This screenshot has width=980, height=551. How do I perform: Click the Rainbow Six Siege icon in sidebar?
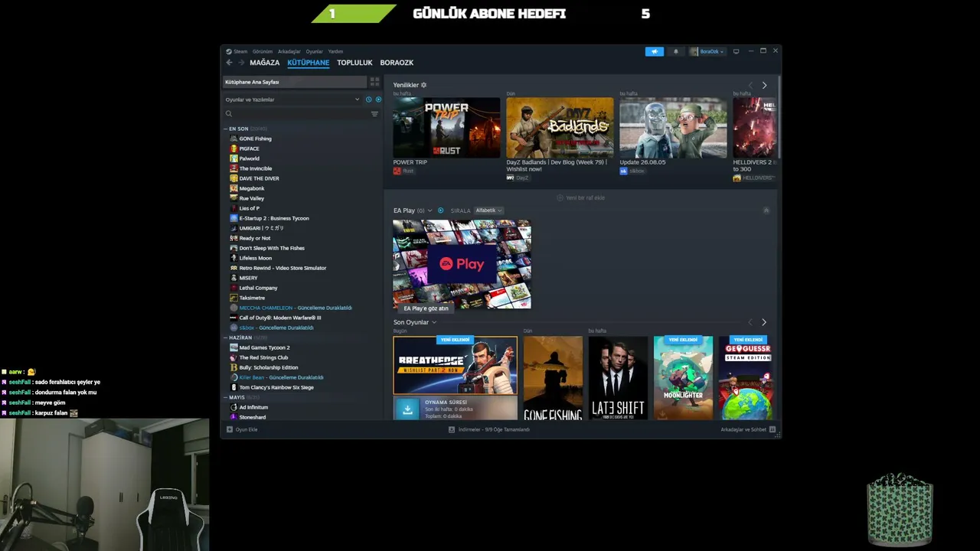pos(234,387)
